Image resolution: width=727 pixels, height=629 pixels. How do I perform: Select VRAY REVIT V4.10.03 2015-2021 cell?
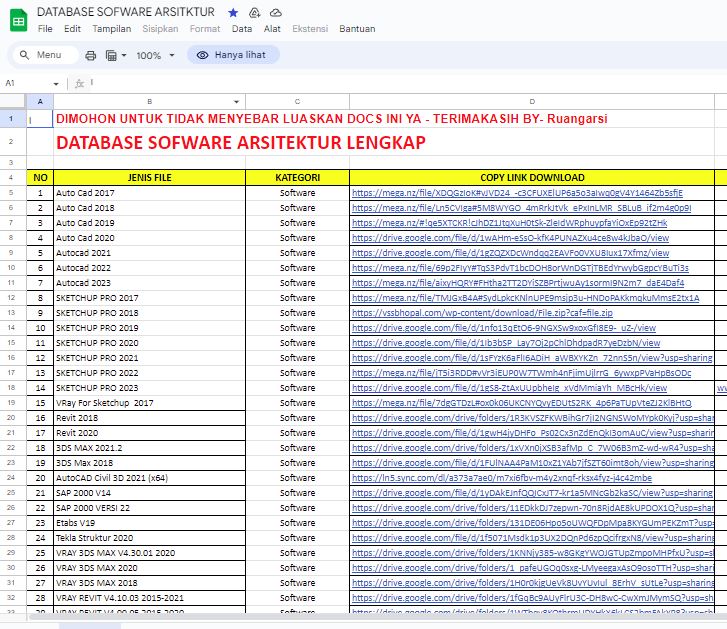[x=149, y=598]
